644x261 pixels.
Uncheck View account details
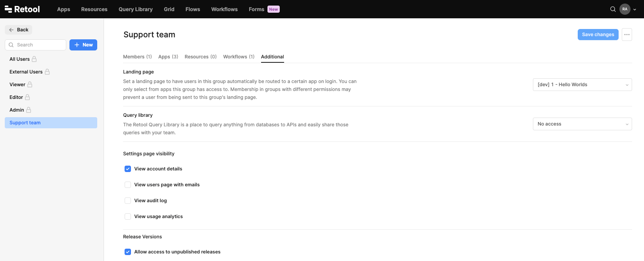(x=128, y=169)
